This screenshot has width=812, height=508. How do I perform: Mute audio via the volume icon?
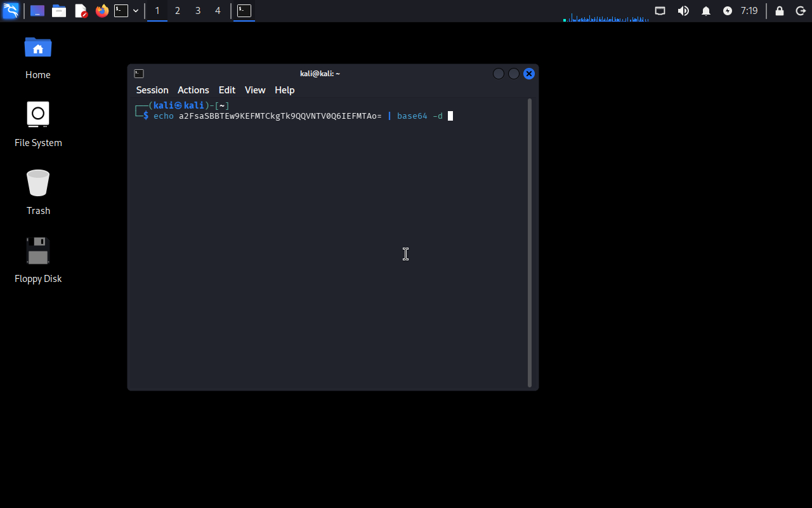[683, 11]
